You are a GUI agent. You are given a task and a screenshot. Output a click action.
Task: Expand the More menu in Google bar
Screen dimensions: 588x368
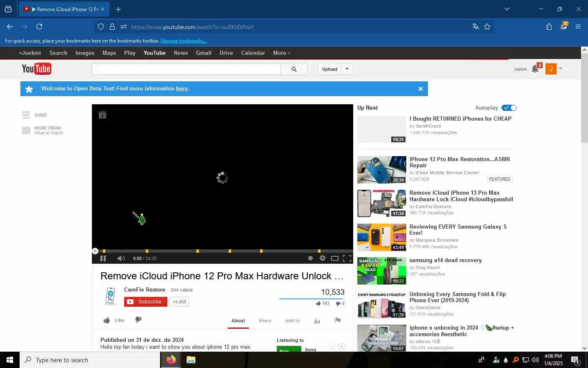(282, 53)
